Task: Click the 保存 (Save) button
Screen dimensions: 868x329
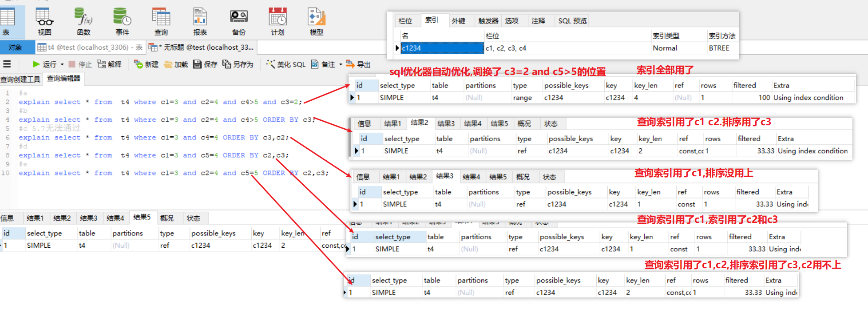Action: (205, 64)
